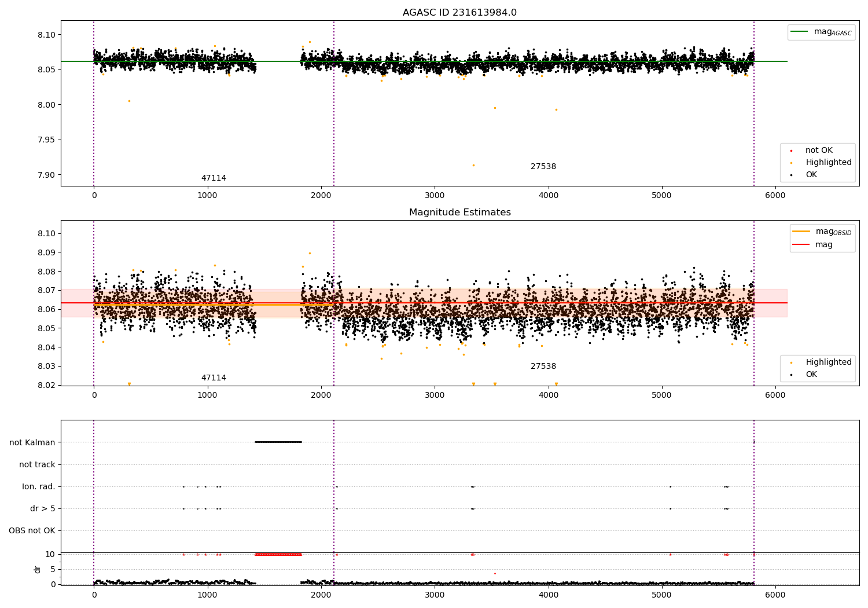
Task: Click the 7.95 tick in top plot
Action: (x=47, y=140)
